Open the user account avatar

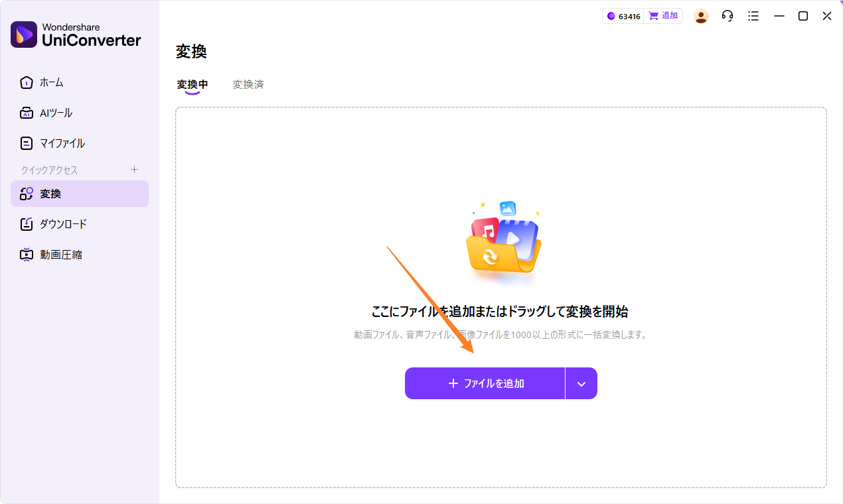click(701, 15)
